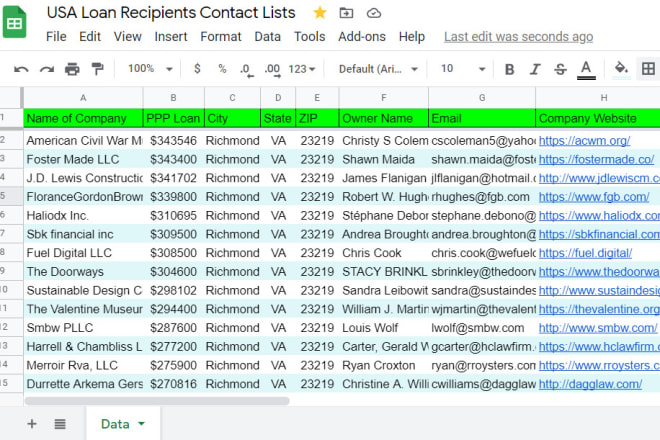Toggle bold formatting

[x=509, y=69]
